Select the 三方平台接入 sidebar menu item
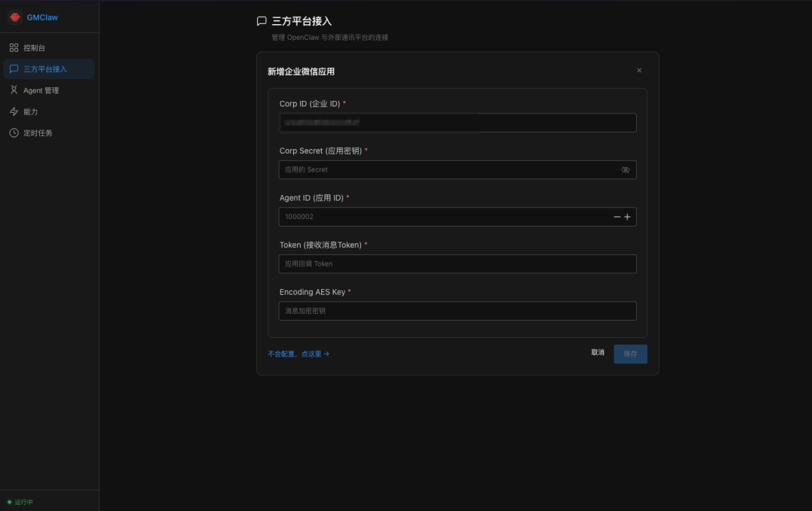 (49, 69)
